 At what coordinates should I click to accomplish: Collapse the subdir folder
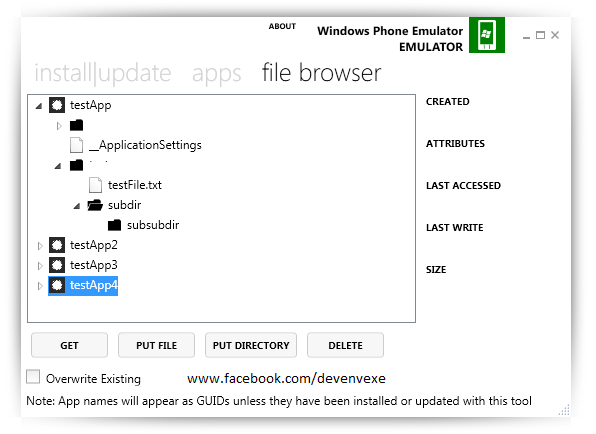(77, 206)
